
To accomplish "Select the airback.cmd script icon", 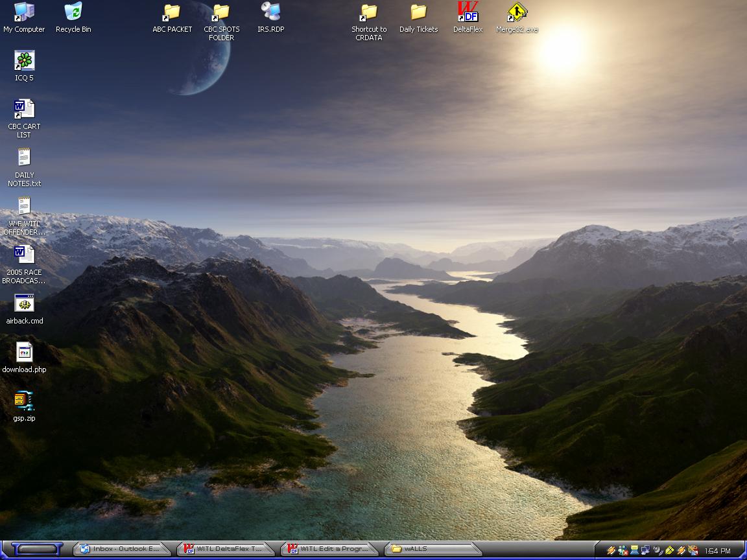I will 24,304.
